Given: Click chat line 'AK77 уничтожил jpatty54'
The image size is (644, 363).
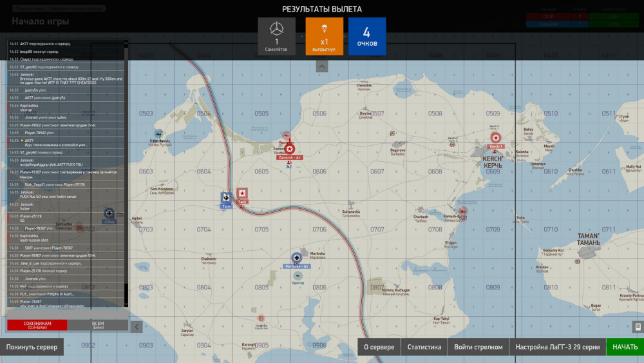Looking at the screenshot, I should click(66, 98).
